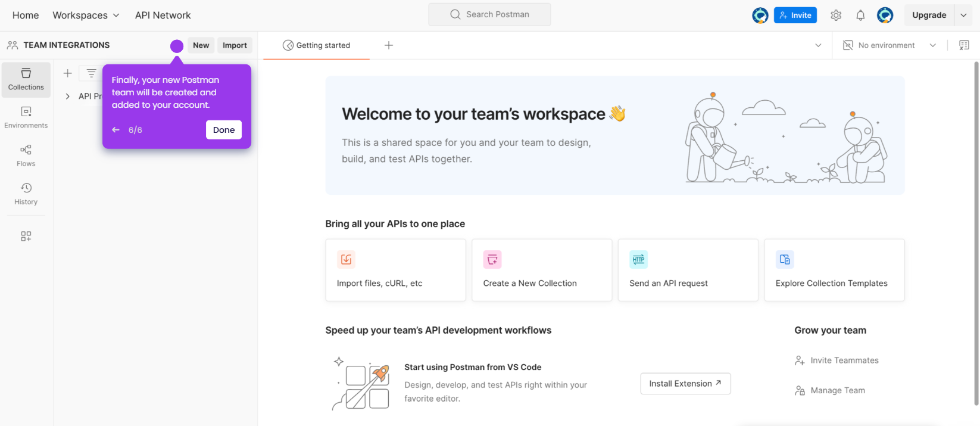Click the filter collections icon
This screenshot has width=980, height=426.
[91, 73]
